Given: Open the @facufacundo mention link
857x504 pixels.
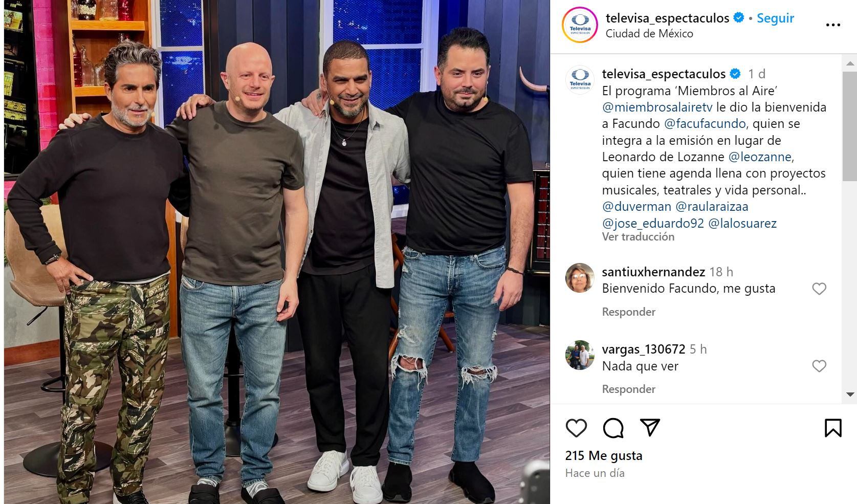Looking at the screenshot, I should [x=705, y=123].
